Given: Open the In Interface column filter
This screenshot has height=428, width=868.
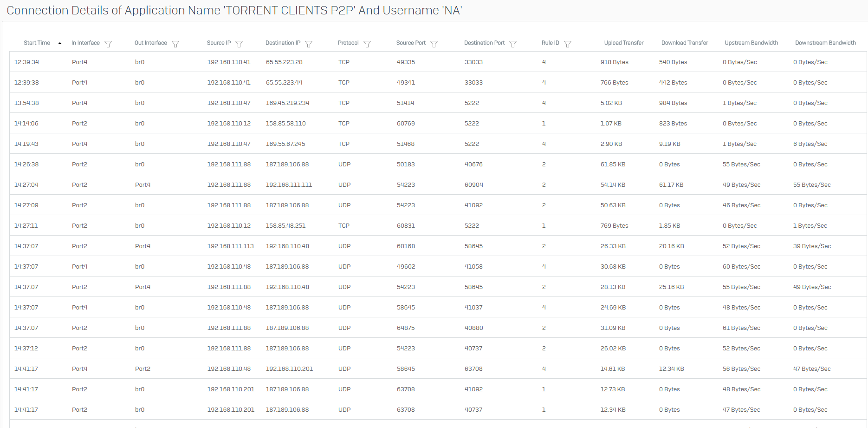Looking at the screenshot, I should coord(108,44).
